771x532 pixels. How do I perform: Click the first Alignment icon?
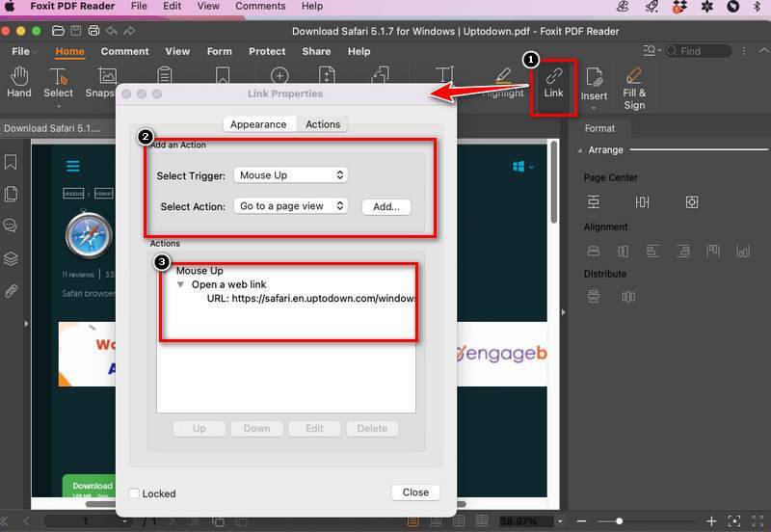pyautogui.click(x=594, y=252)
